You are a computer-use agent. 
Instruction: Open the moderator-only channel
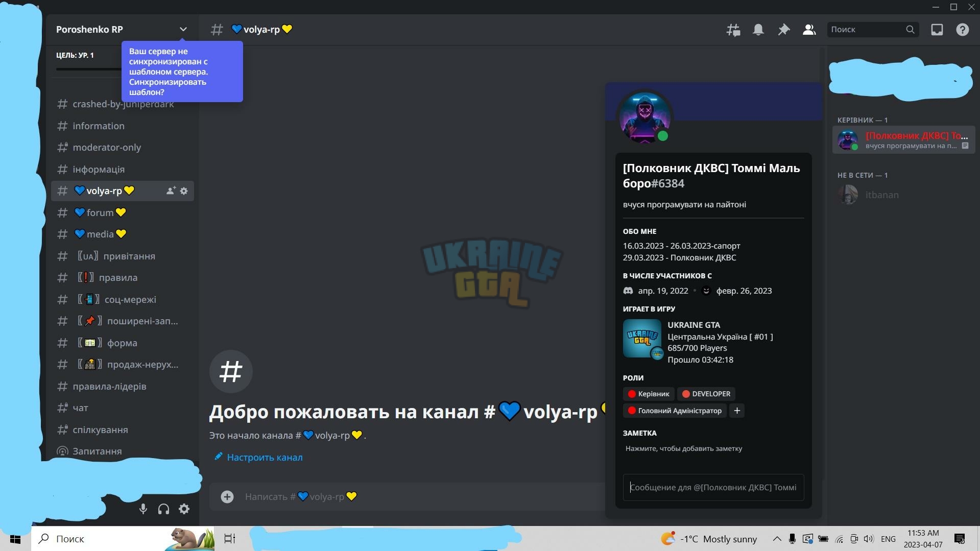click(123, 148)
